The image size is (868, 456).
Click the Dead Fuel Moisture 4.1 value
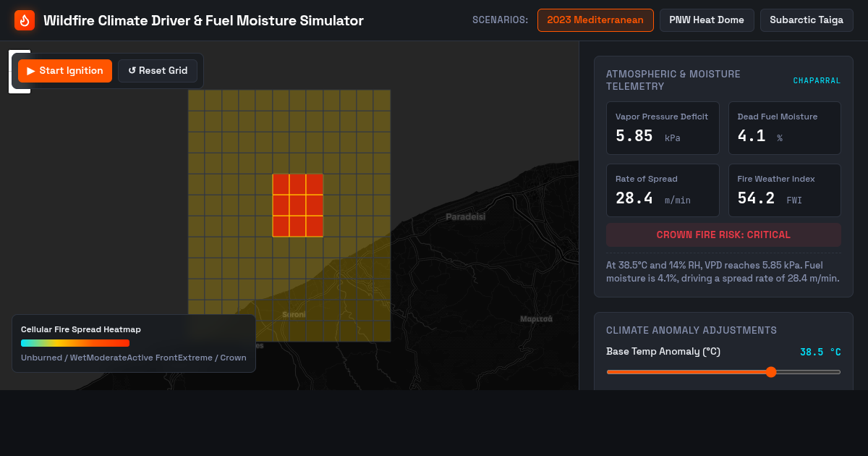[752, 136]
